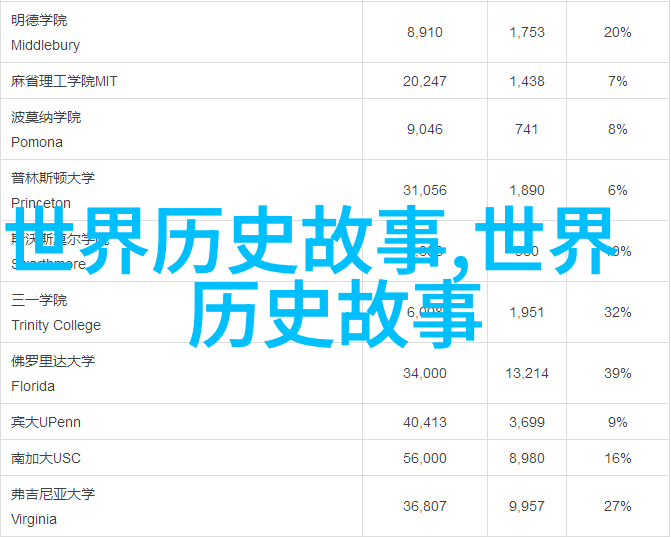
Task: Click the 36,807 value
Action: (425, 507)
